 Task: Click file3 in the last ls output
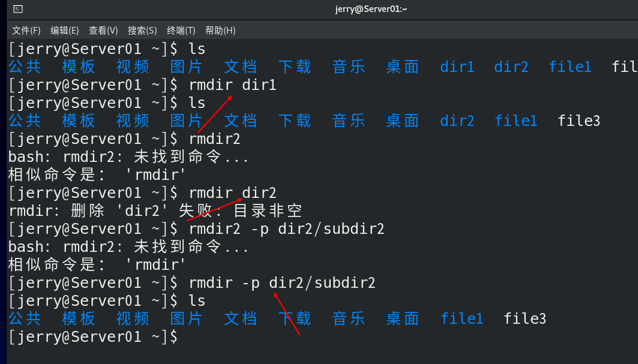coord(525,318)
